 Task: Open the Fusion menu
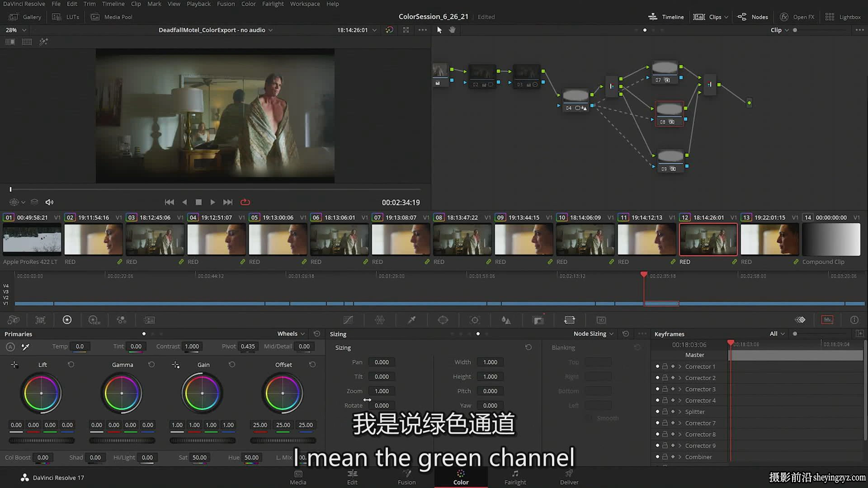[x=226, y=4]
